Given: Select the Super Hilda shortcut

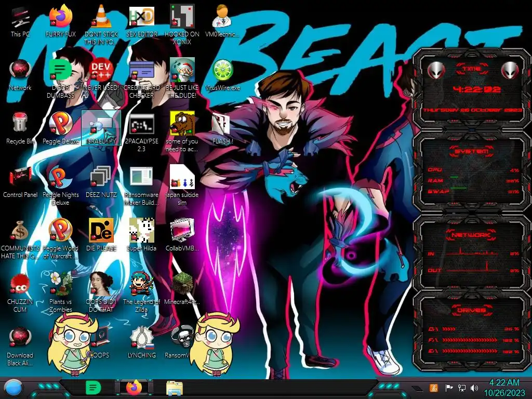Looking at the screenshot, I should coord(141,235).
